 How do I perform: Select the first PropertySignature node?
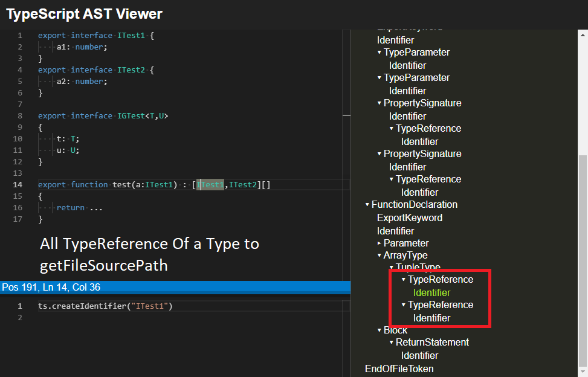(422, 103)
